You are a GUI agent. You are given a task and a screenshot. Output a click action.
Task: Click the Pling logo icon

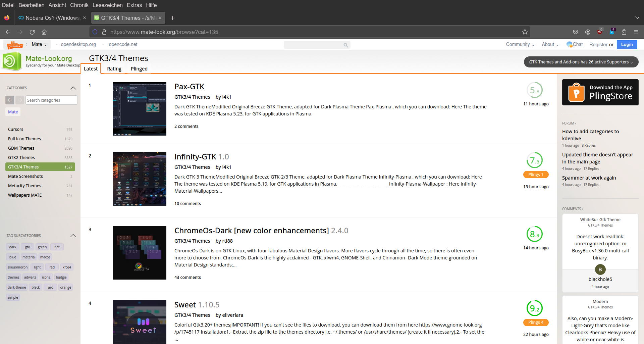click(15, 45)
